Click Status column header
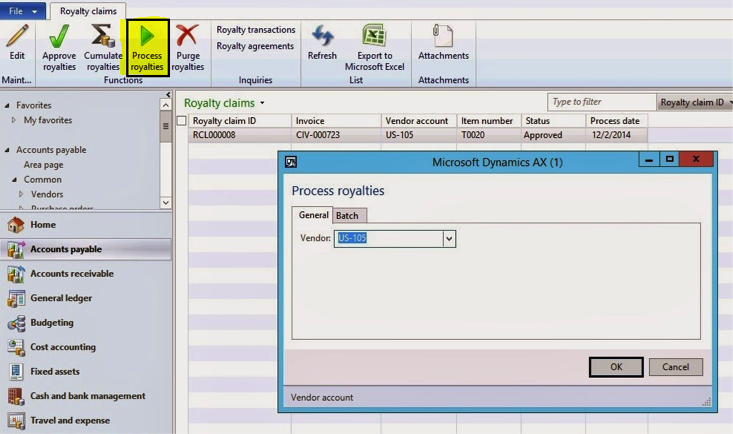Screen dimensions: 733x434 553,121
